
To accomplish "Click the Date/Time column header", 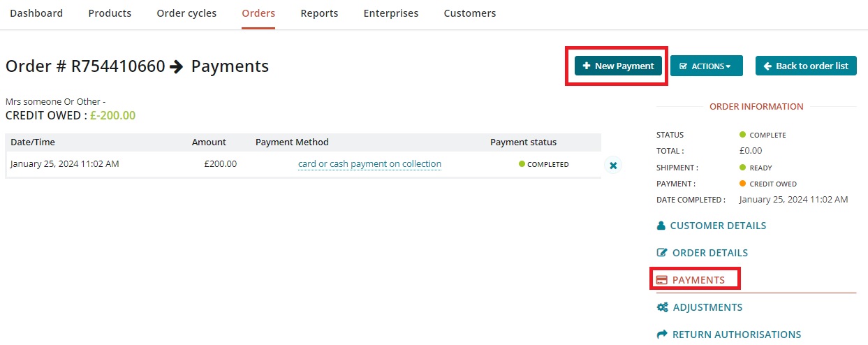I will click(33, 142).
